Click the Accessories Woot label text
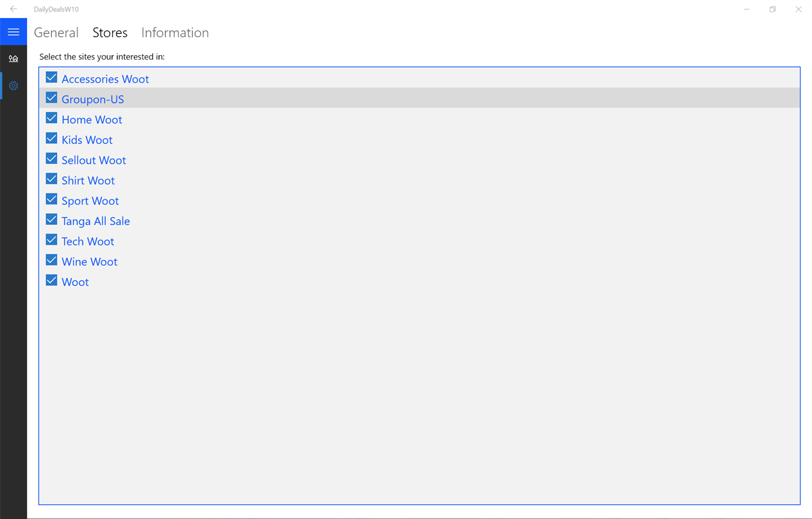The height and width of the screenshot is (519, 812). click(x=105, y=79)
